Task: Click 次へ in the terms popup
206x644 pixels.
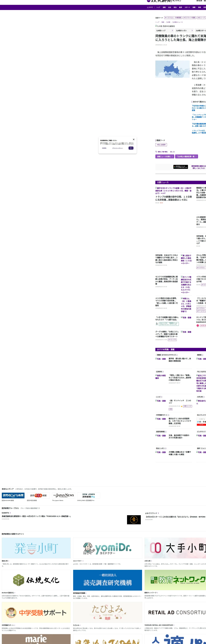Action: click(x=131, y=148)
